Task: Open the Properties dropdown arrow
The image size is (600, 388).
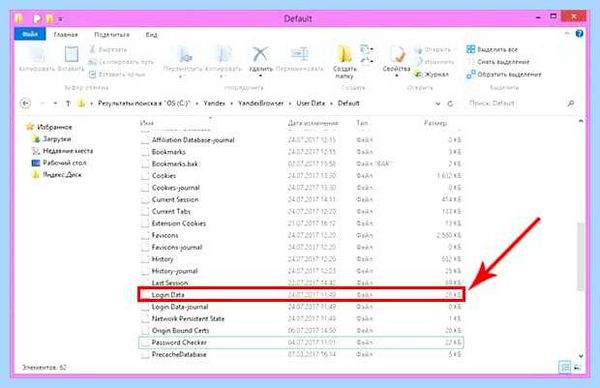Action: 397,76
